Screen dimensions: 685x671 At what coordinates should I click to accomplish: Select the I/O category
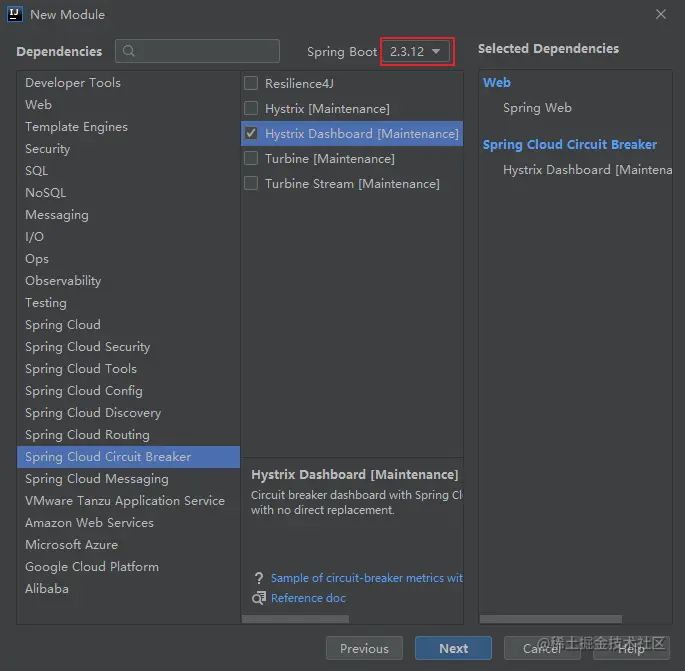click(128, 236)
